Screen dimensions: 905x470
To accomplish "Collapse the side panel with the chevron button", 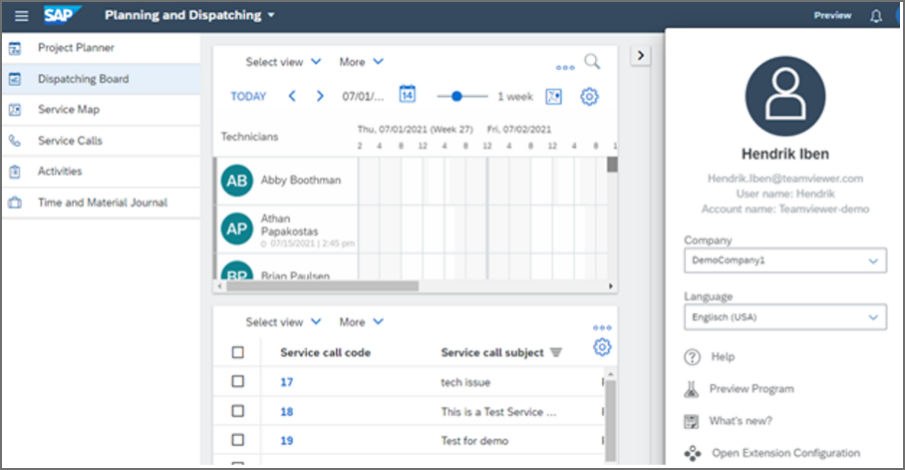I will click(640, 55).
